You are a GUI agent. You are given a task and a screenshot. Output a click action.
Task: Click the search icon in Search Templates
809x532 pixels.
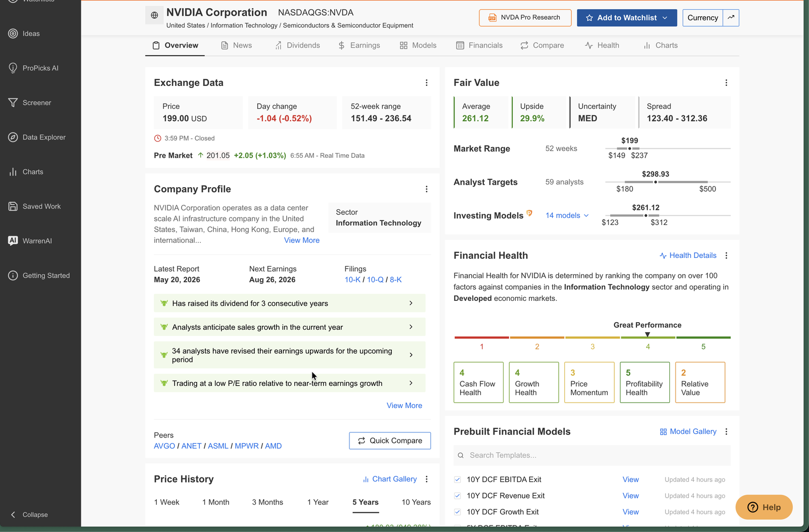pos(461,455)
